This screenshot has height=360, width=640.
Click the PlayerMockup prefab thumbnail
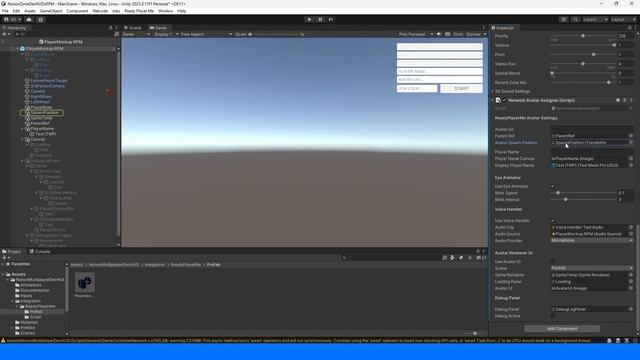[85, 283]
